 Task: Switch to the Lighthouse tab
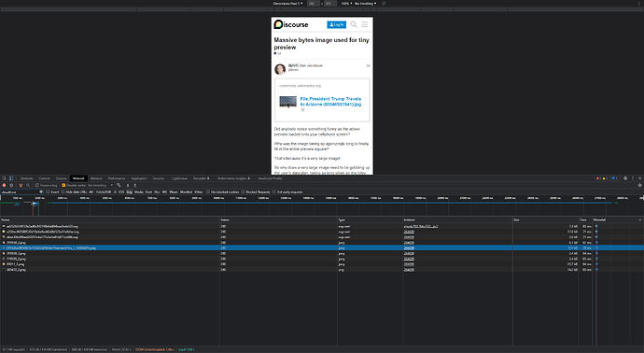coord(179,178)
